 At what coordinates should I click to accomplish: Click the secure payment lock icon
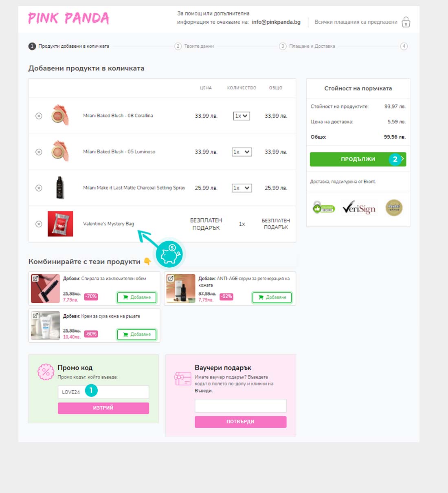point(406,22)
